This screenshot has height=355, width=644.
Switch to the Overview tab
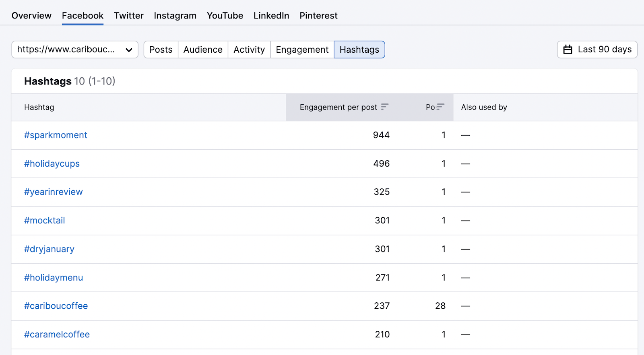pos(31,16)
